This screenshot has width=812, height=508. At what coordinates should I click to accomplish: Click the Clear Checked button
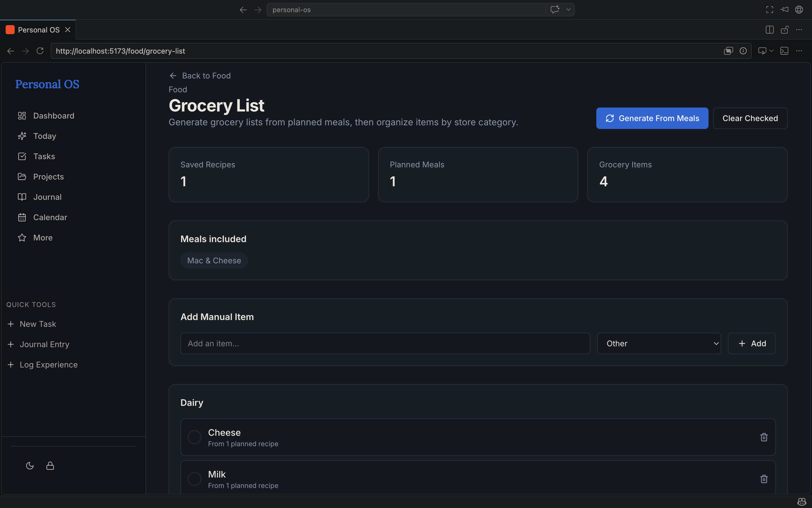[x=750, y=118]
